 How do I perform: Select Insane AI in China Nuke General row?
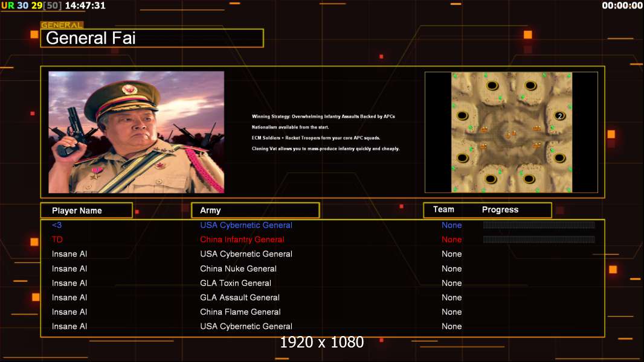click(69, 268)
